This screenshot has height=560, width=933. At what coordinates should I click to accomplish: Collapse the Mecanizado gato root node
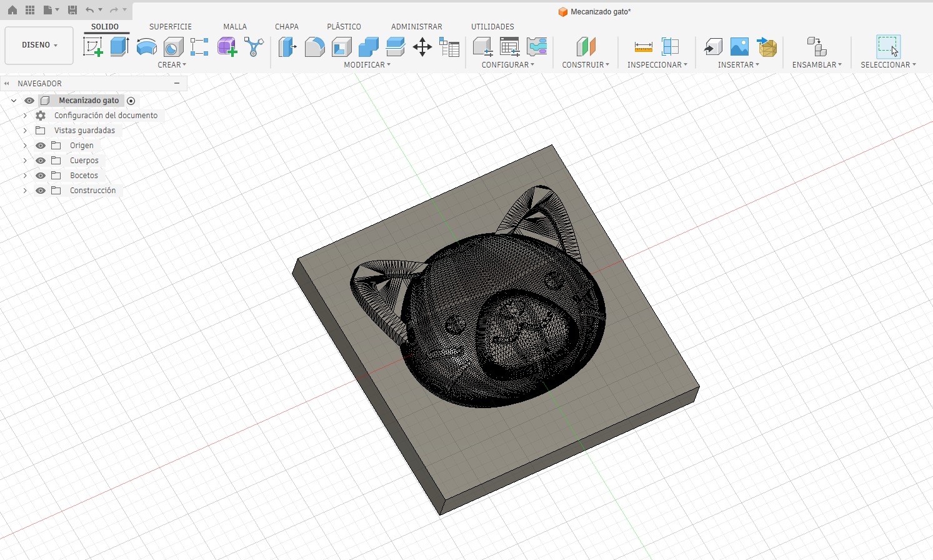14,101
